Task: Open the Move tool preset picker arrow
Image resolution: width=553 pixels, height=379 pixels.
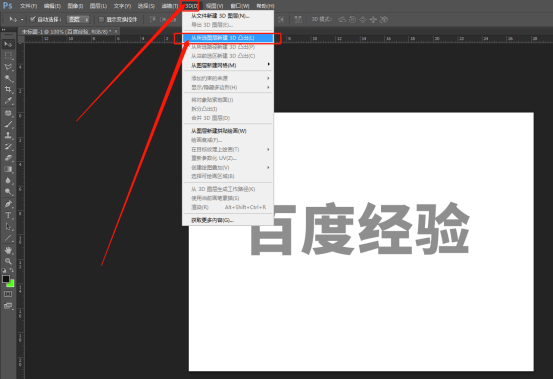Action: 22,19
